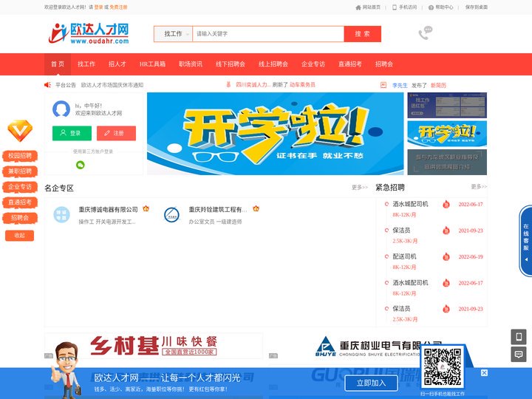Open 重庆羚铨建筑工程 company link
The image size is (532, 399).
point(218,210)
